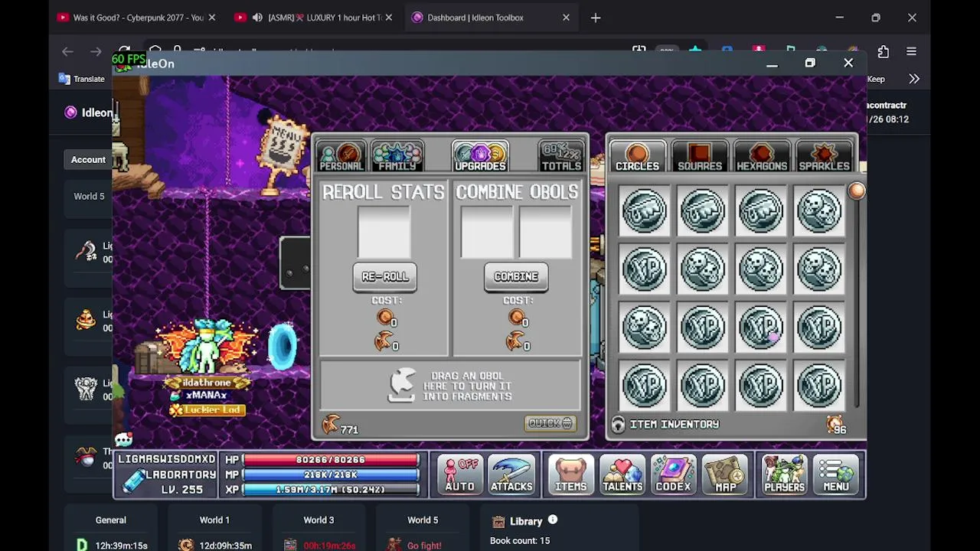The image size is (980, 551).
Task: Open a new browser tab
Action: point(596,18)
